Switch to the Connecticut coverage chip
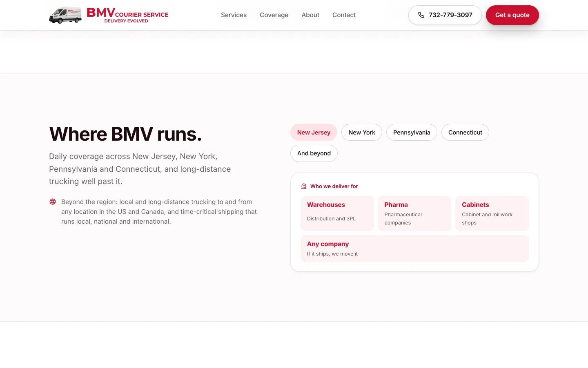This screenshot has height=368, width=588. pyautogui.click(x=465, y=132)
